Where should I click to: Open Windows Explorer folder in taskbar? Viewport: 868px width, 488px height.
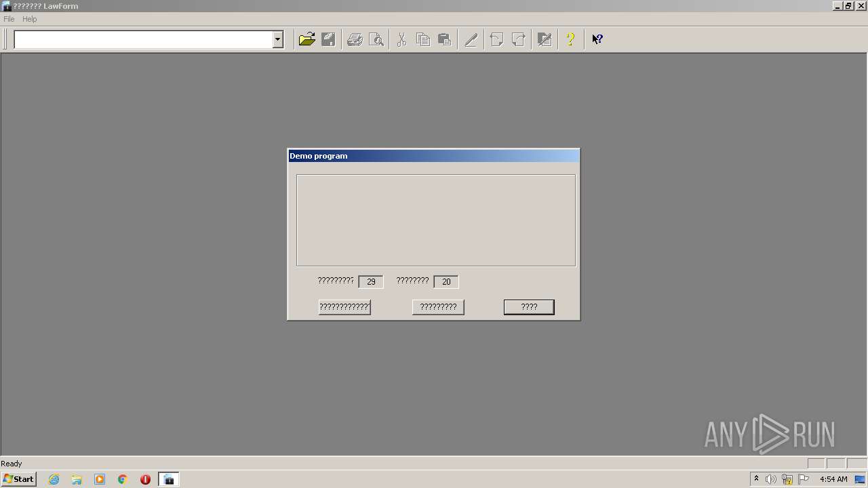point(77,479)
